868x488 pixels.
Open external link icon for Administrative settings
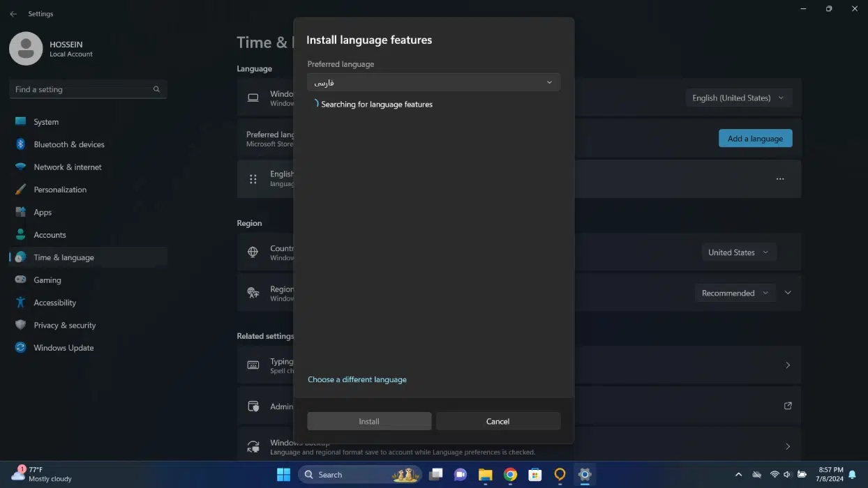point(788,406)
